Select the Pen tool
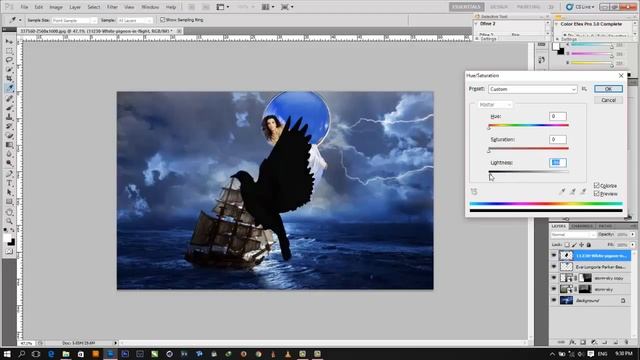Image resolution: width=640 pixels, height=360 pixels. tap(9, 174)
